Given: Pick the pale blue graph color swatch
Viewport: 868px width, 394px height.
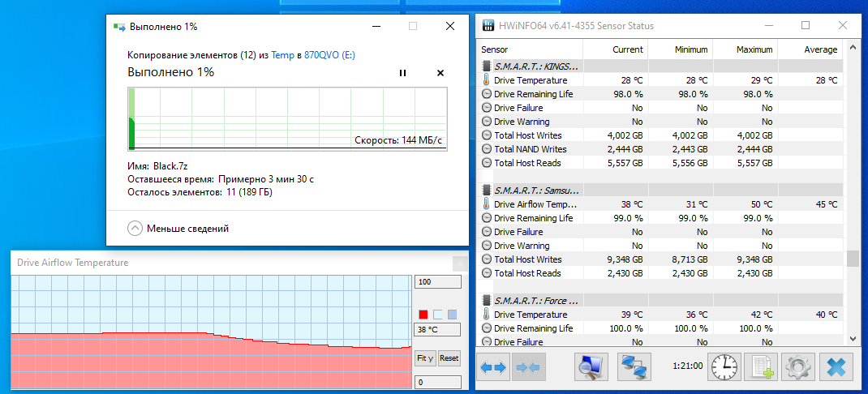Looking at the screenshot, I should click(x=438, y=315).
